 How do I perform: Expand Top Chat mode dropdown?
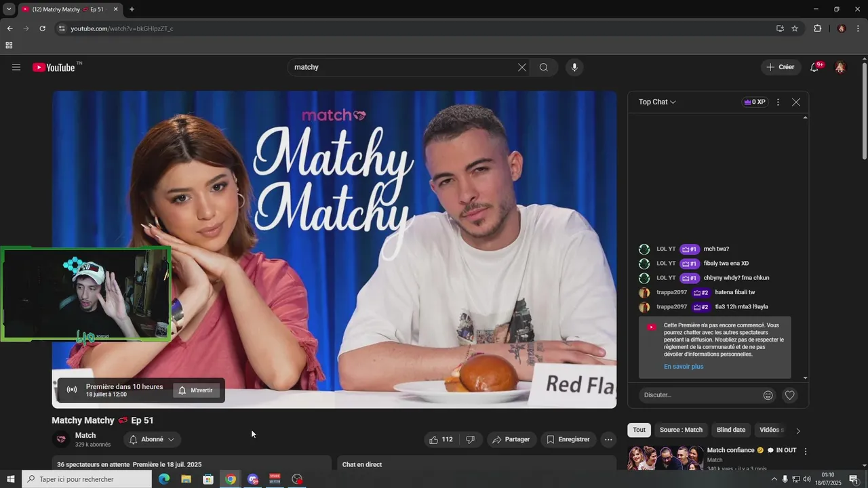point(657,102)
